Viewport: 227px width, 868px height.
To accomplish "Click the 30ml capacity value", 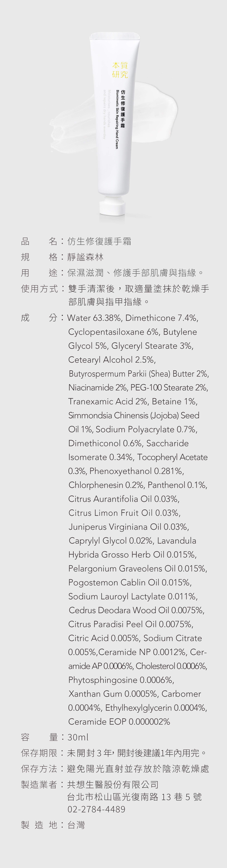I will click(x=78, y=737).
